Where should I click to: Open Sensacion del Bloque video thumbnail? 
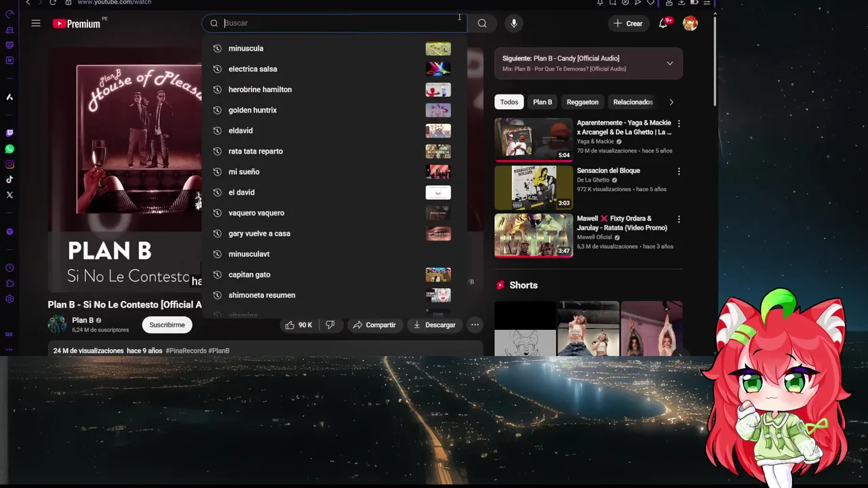pyautogui.click(x=534, y=188)
